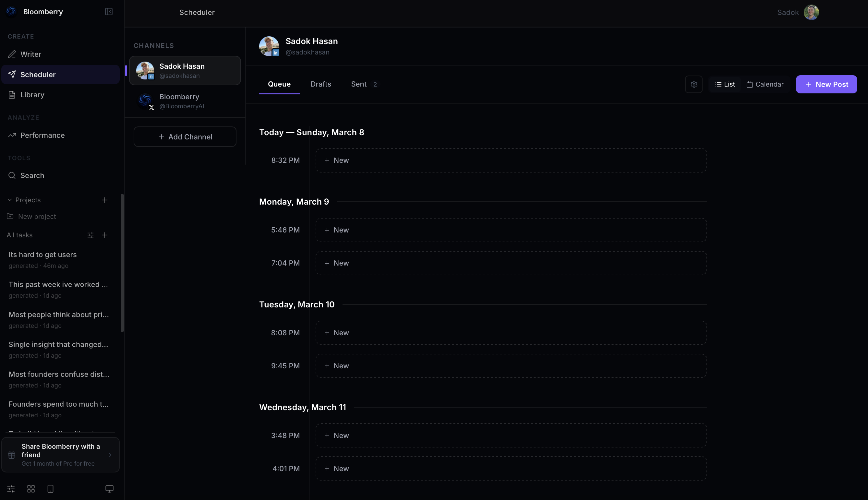Click the 'Today — Sunday, March 8' heading
Image resolution: width=868 pixels, height=500 pixels.
pos(311,132)
